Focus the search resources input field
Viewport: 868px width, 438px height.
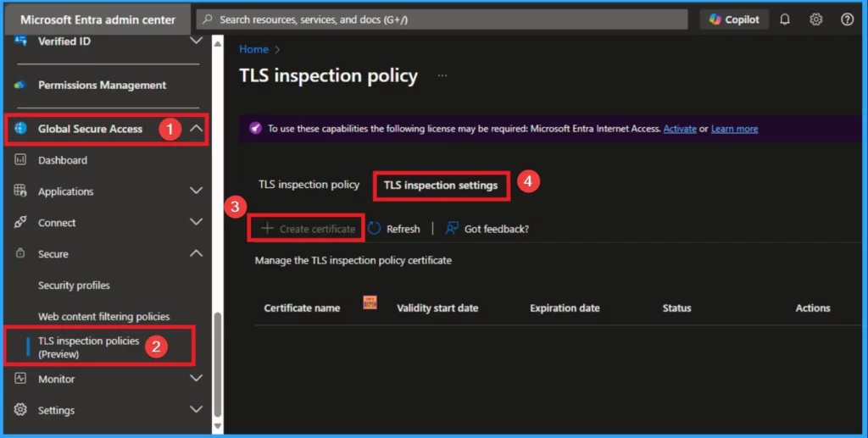coord(442,19)
